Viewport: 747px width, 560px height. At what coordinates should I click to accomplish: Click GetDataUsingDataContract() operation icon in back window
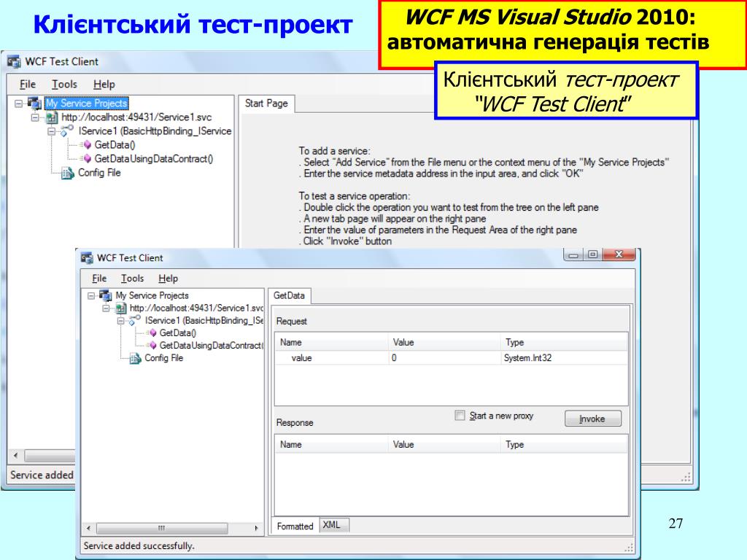[88, 158]
